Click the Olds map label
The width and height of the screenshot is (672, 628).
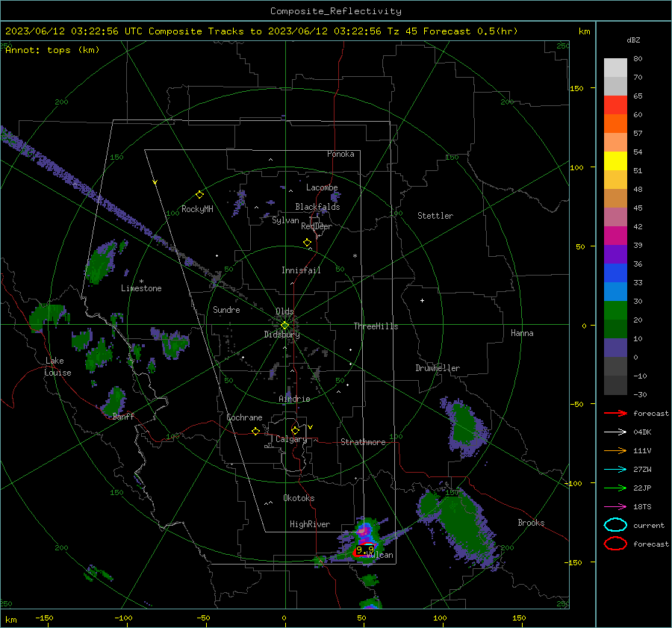284,311
